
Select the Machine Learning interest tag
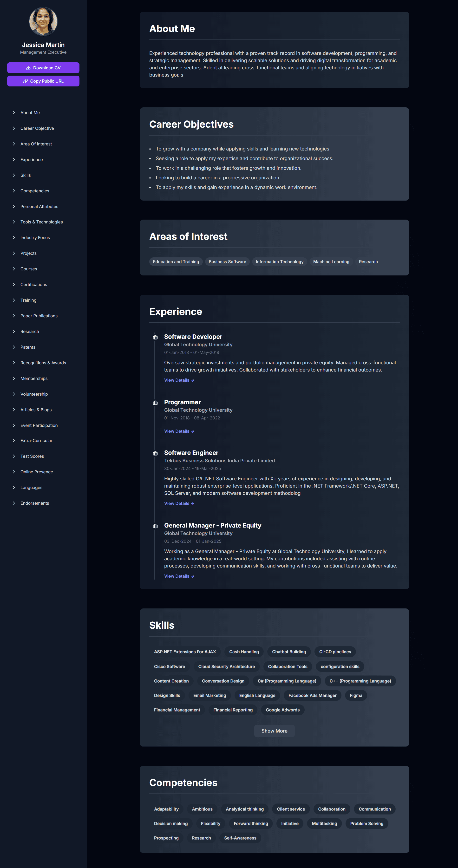[x=331, y=261]
